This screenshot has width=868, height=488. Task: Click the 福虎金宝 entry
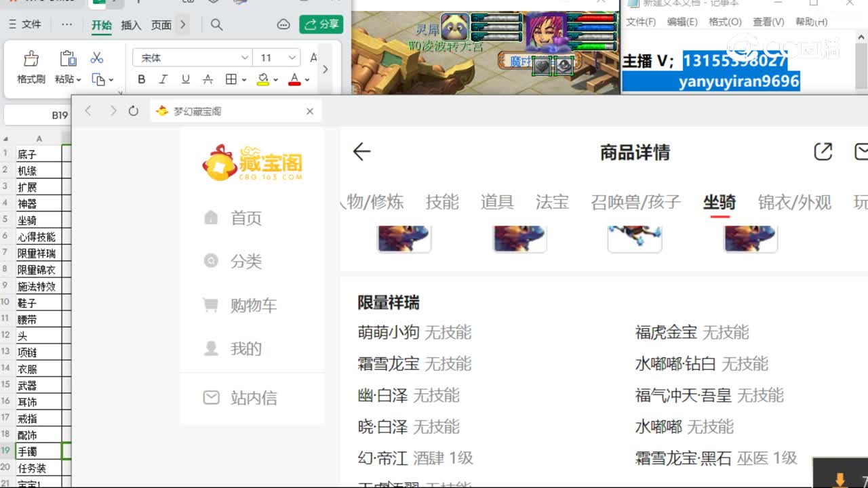666,333
